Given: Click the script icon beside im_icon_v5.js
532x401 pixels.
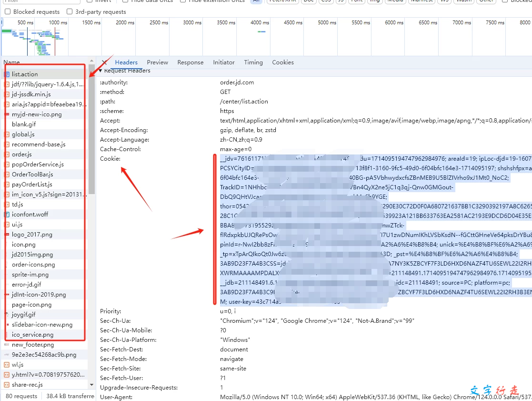Looking at the screenshot, I should click(x=7, y=194).
